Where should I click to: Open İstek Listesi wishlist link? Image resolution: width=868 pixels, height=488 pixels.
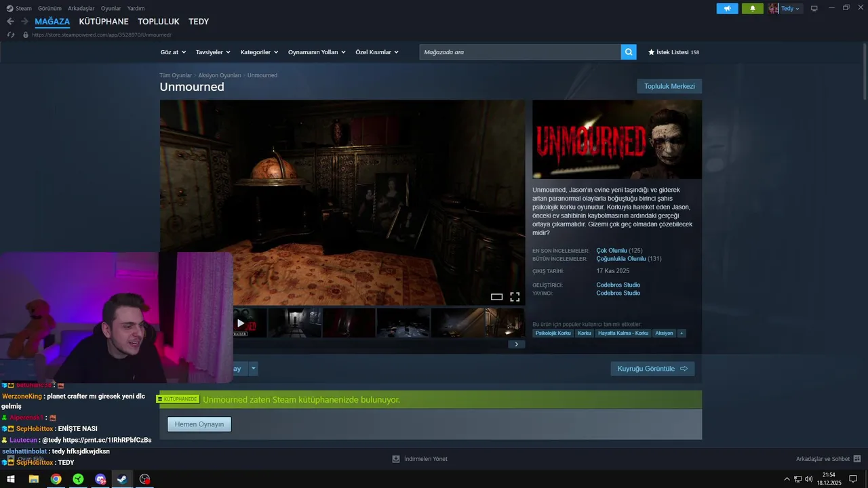[673, 52]
